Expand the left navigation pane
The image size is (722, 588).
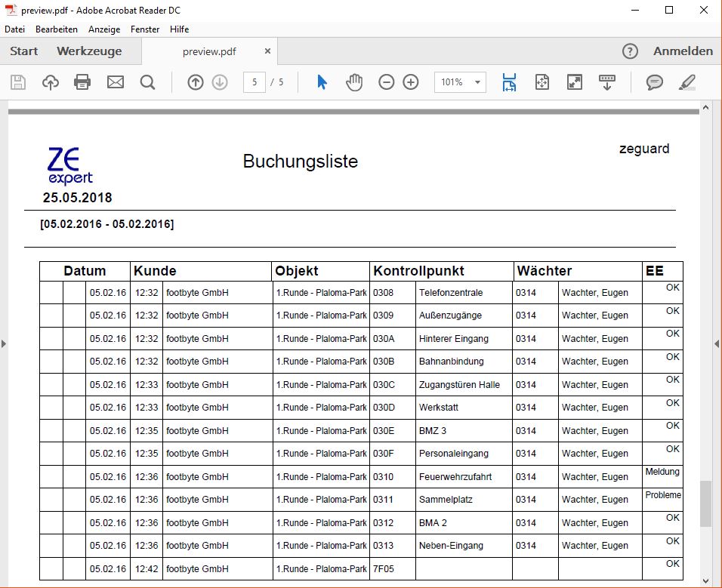pos(4,343)
